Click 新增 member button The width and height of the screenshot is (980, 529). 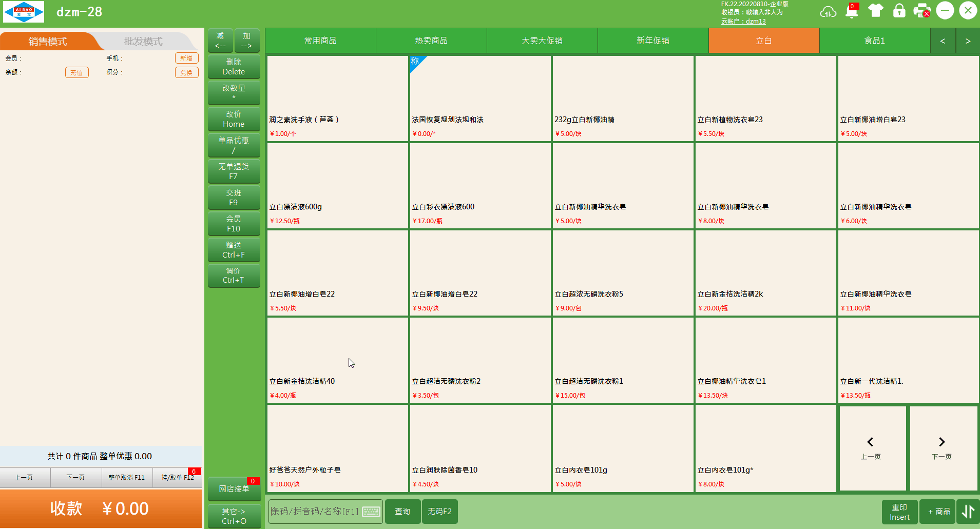click(x=186, y=58)
